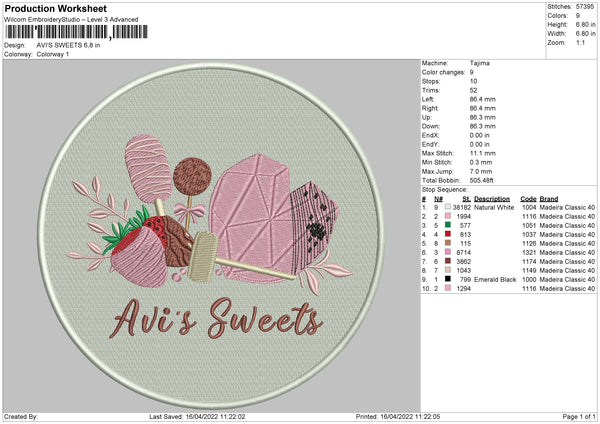
Task: Click the Max Stitch value '11.1 mm'
Action: pos(483,153)
